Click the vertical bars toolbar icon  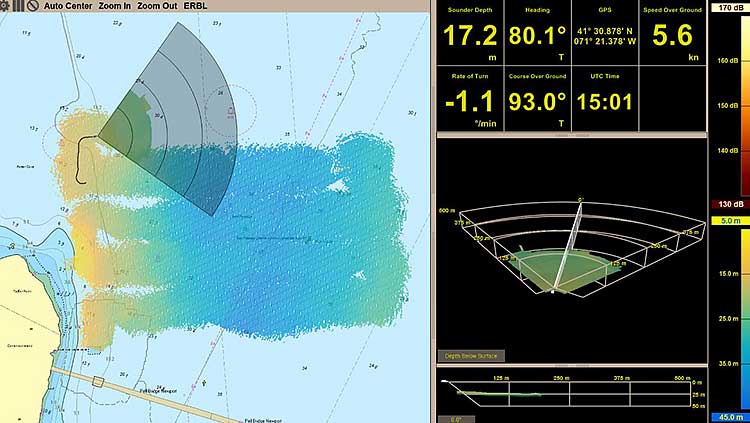click(19, 6)
